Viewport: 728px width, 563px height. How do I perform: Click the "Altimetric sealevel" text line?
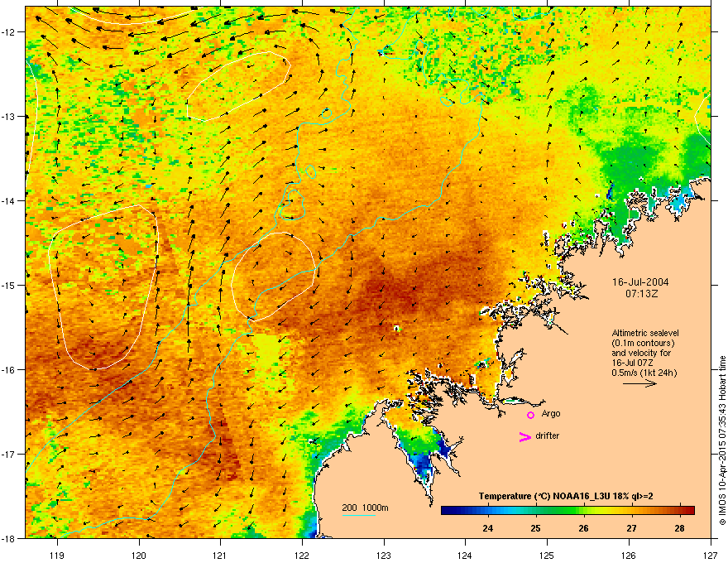click(645, 333)
